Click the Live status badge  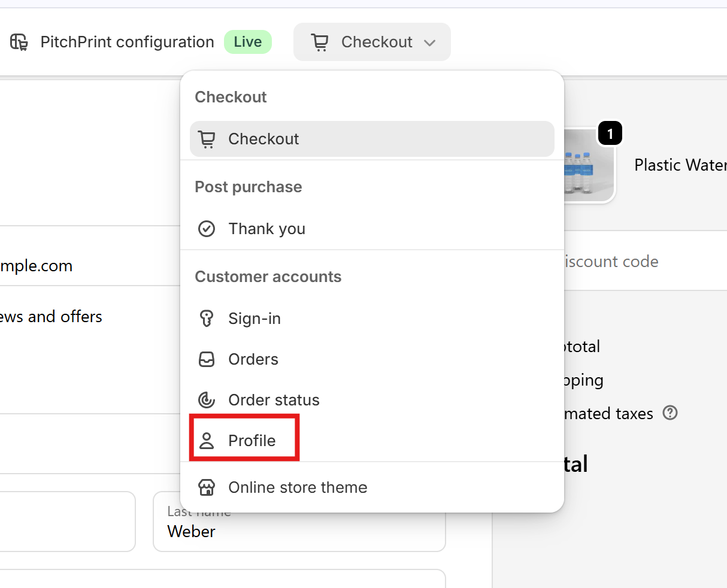(248, 42)
